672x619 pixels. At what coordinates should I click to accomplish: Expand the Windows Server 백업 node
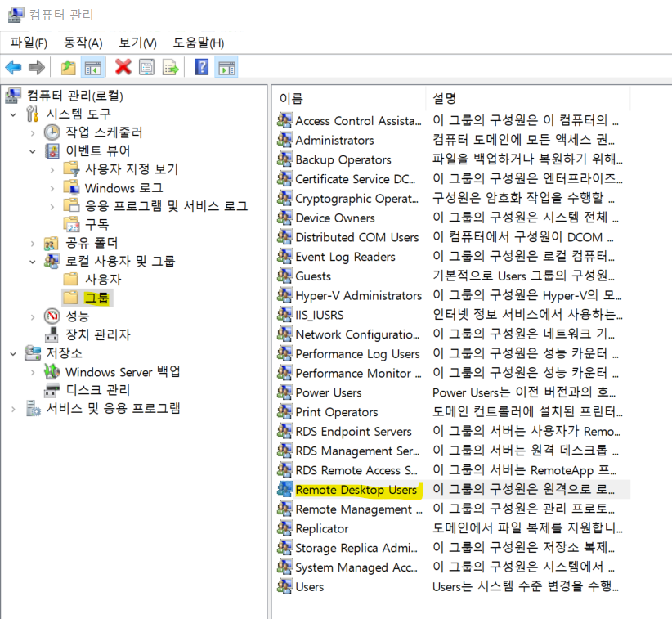pos(33,373)
